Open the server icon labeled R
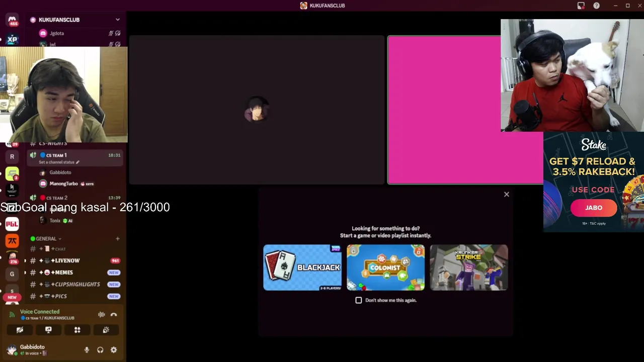Viewport: 644px width, 362px height. 12,157
